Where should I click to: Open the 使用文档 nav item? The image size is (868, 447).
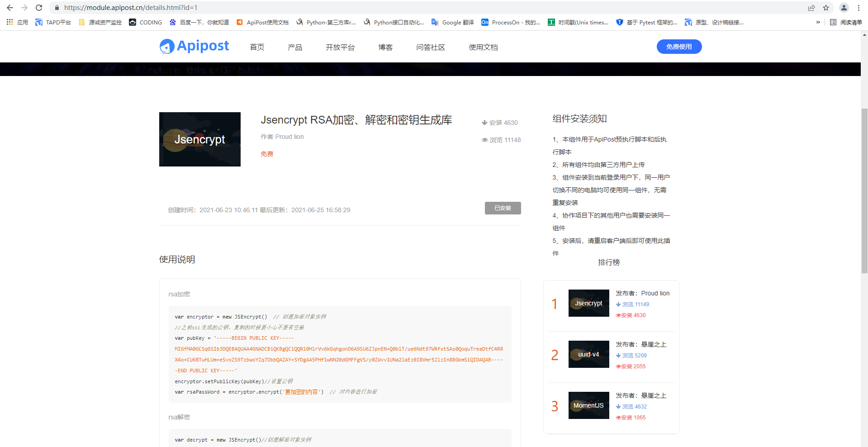pyautogui.click(x=483, y=47)
